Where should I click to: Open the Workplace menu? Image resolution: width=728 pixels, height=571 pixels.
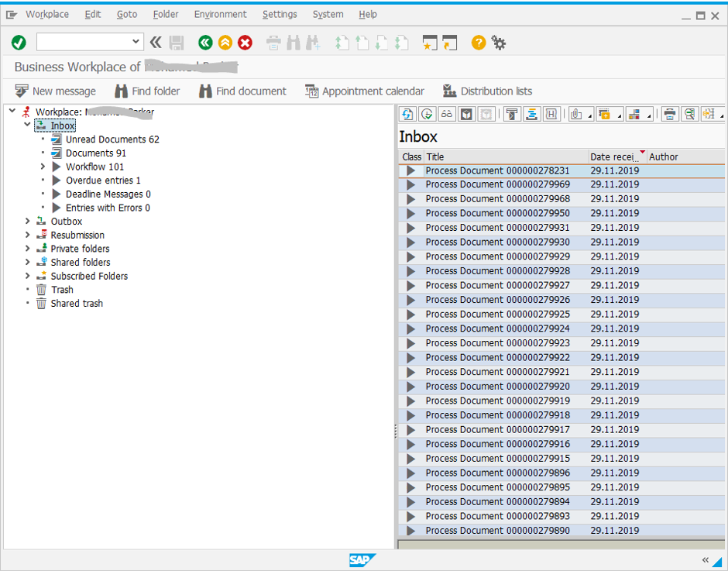[x=47, y=15]
